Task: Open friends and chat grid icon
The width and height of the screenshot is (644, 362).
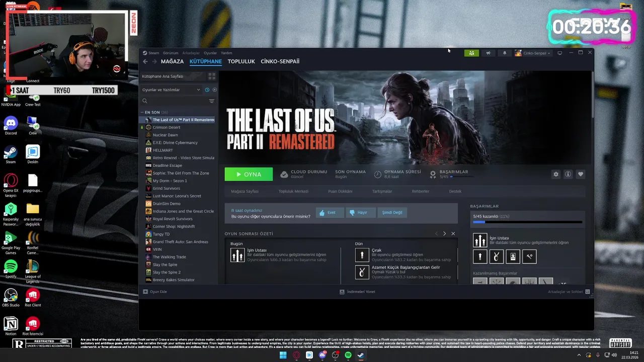Action: pos(588,292)
